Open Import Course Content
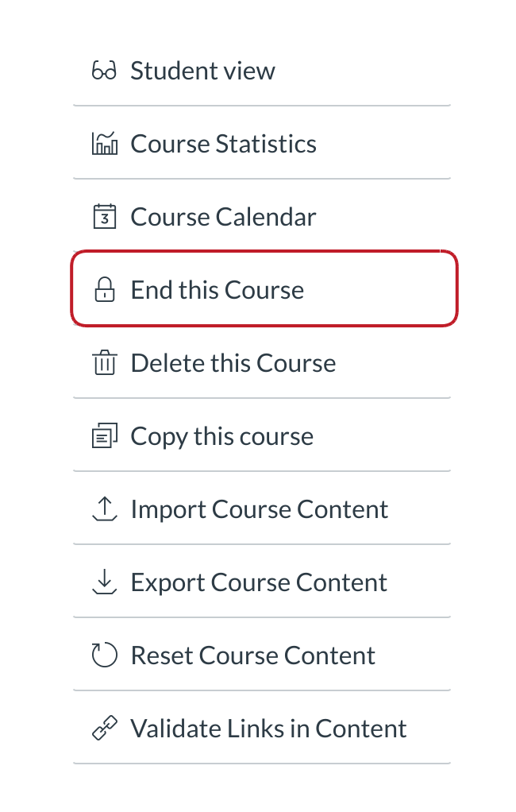516x812 pixels. (x=260, y=509)
